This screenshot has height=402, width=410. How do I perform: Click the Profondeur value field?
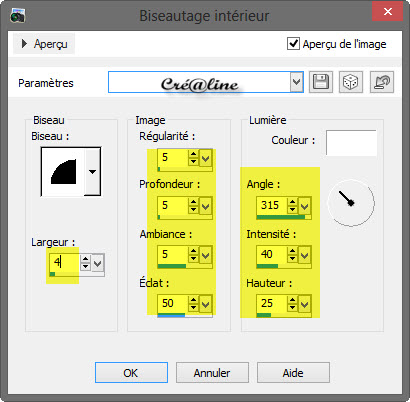pos(173,206)
